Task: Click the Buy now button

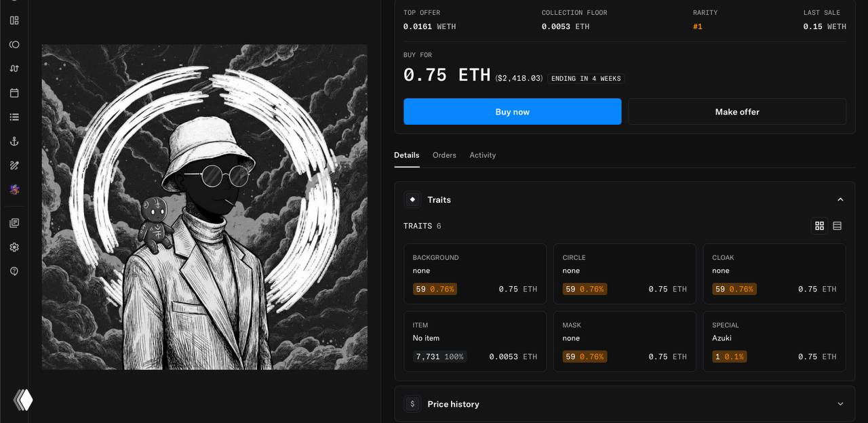Action: point(513,112)
